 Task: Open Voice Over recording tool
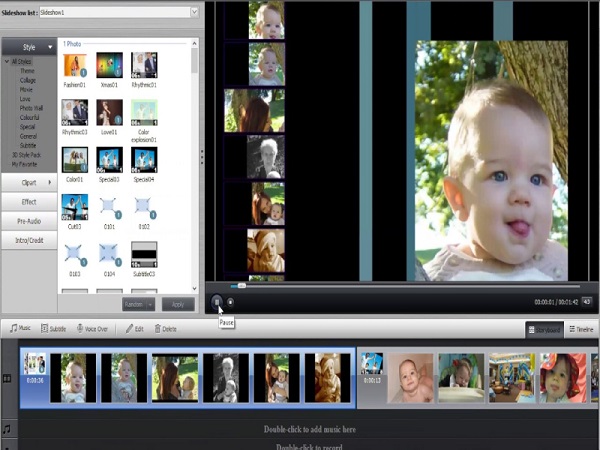pos(92,329)
